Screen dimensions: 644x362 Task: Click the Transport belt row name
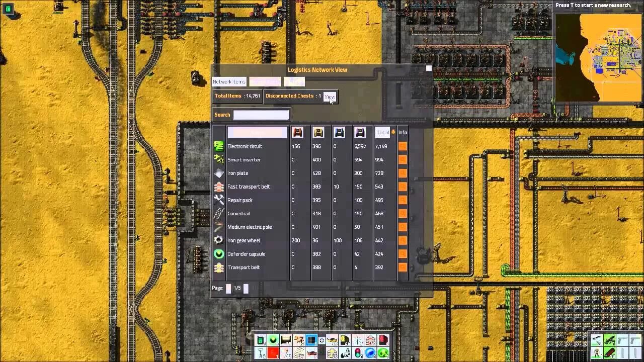(x=244, y=267)
